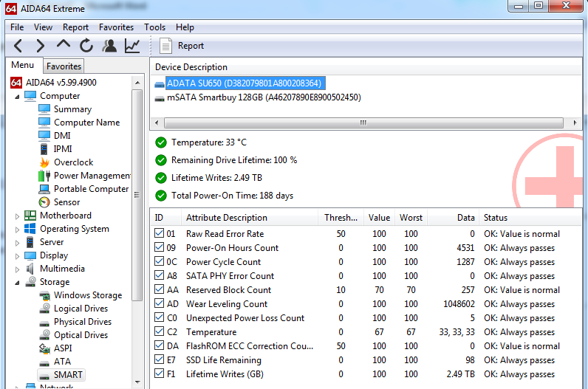
Task: Expand the Motherboard tree node
Action: pos(18,216)
